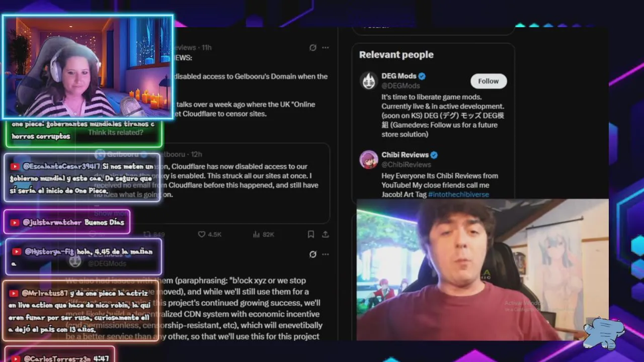This screenshot has height=362, width=644.
Task: Click the Grok icon on the 11h tweet
Action: (x=313, y=47)
